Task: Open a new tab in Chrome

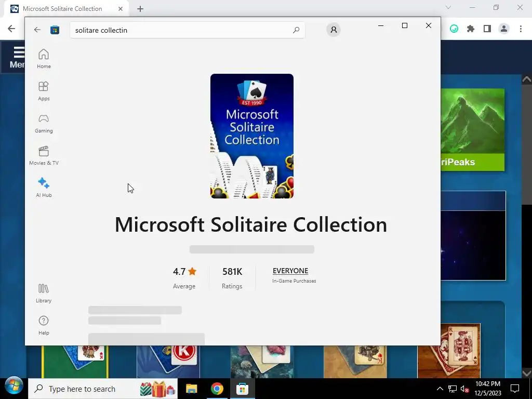Action: 140,9
